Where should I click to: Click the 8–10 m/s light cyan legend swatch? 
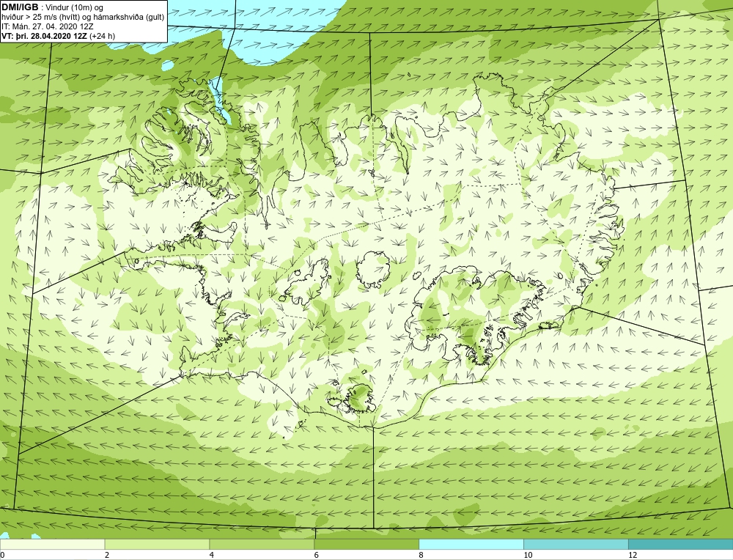(x=471, y=544)
